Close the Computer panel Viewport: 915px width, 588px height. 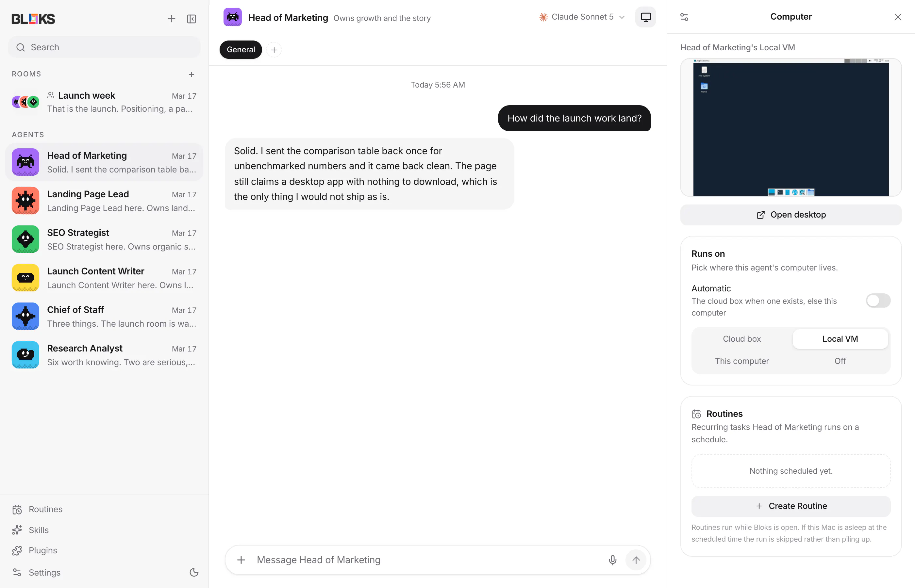click(x=898, y=17)
